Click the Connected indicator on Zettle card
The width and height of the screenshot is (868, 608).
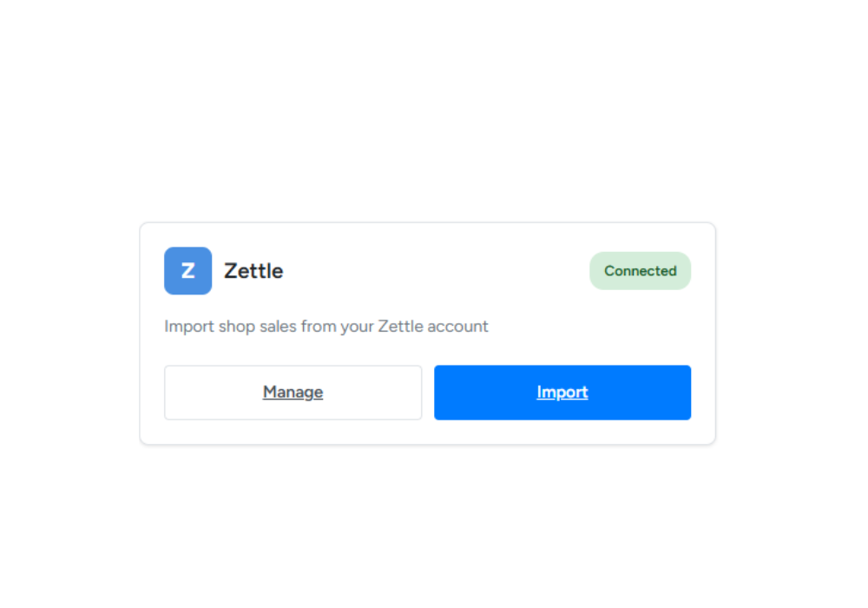[640, 271]
